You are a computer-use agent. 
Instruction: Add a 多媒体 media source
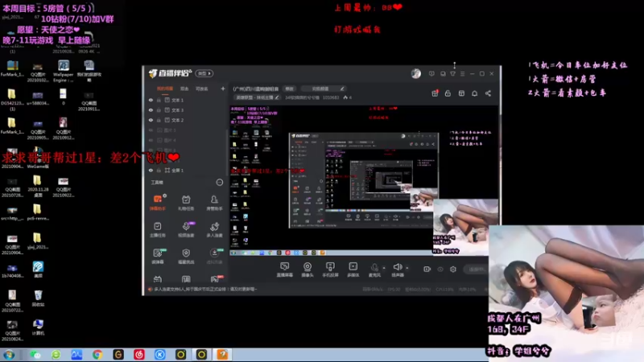click(353, 269)
